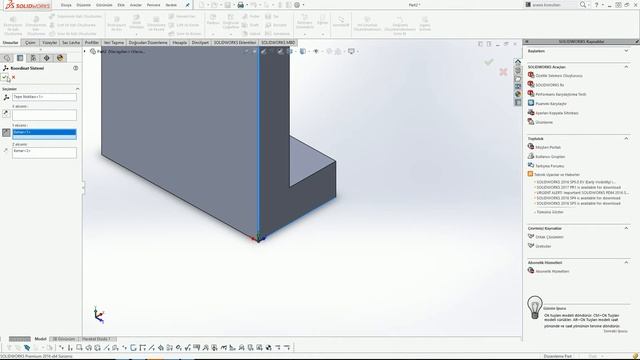Viewport: 640px width, 360px height.
Task: Switch to the Model bottom tab
Action: pos(40,339)
